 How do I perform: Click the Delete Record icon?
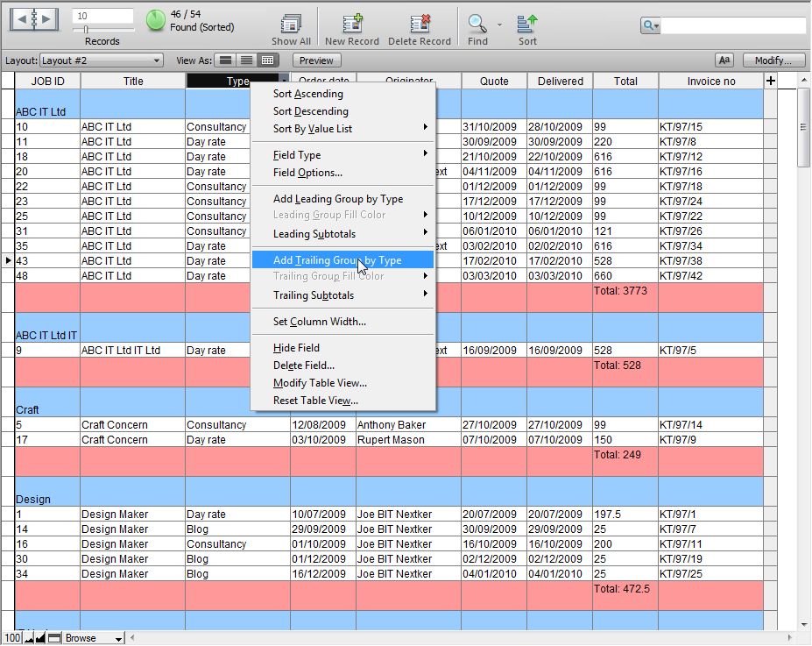[x=419, y=24]
